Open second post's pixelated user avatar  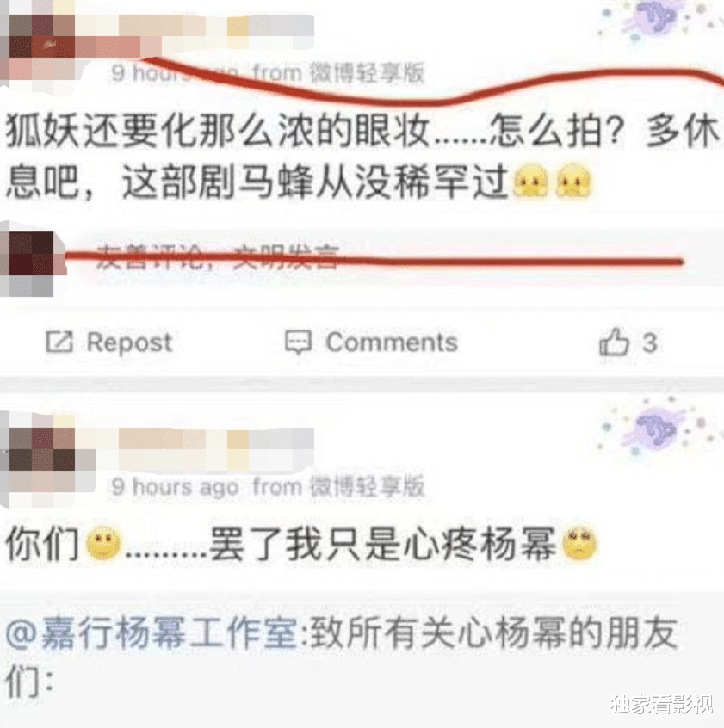(x=43, y=460)
